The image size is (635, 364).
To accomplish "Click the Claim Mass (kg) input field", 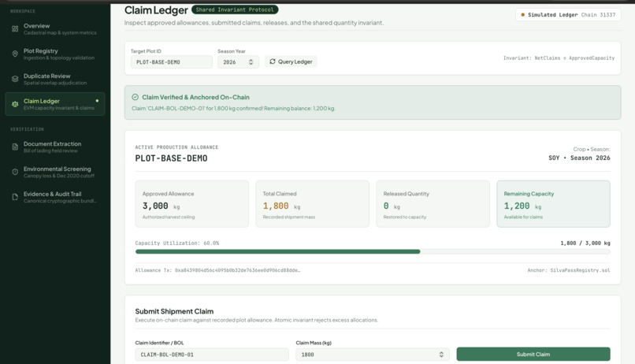I will 373,355.
